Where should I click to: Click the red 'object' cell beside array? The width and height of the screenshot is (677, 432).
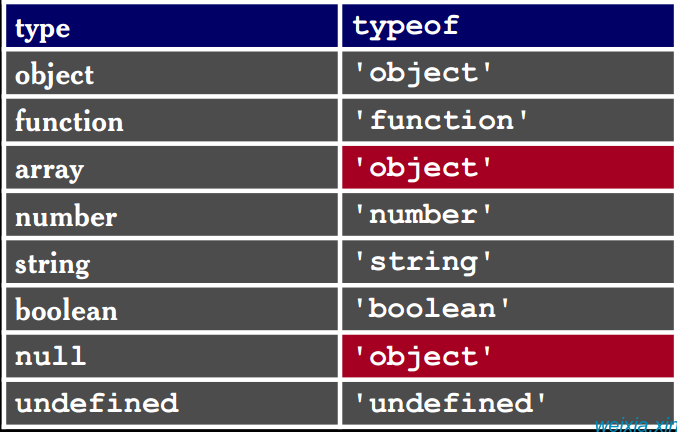point(508,167)
